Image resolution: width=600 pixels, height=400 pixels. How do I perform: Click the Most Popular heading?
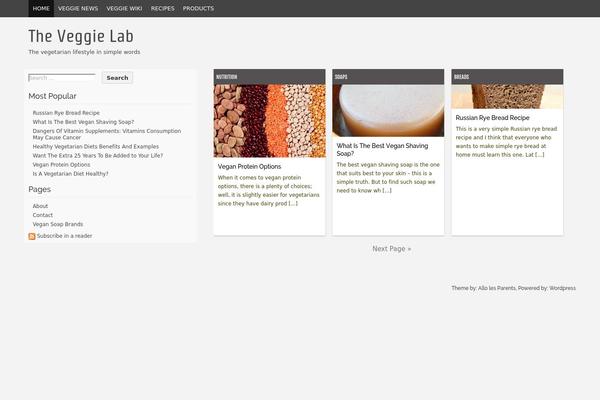52,96
